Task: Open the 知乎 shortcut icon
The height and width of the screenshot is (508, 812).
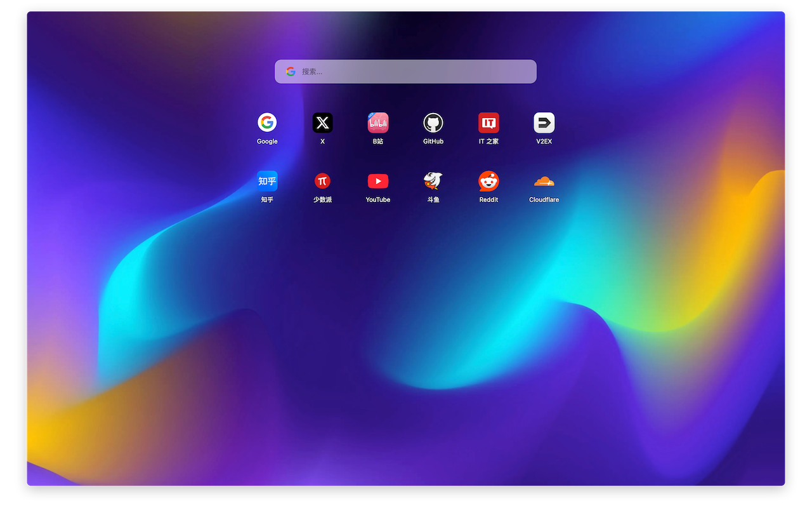Action: pos(267,181)
